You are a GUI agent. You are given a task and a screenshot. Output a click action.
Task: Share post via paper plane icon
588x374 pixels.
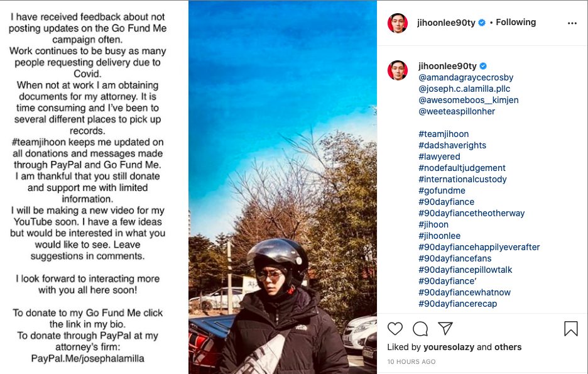click(x=445, y=329)
